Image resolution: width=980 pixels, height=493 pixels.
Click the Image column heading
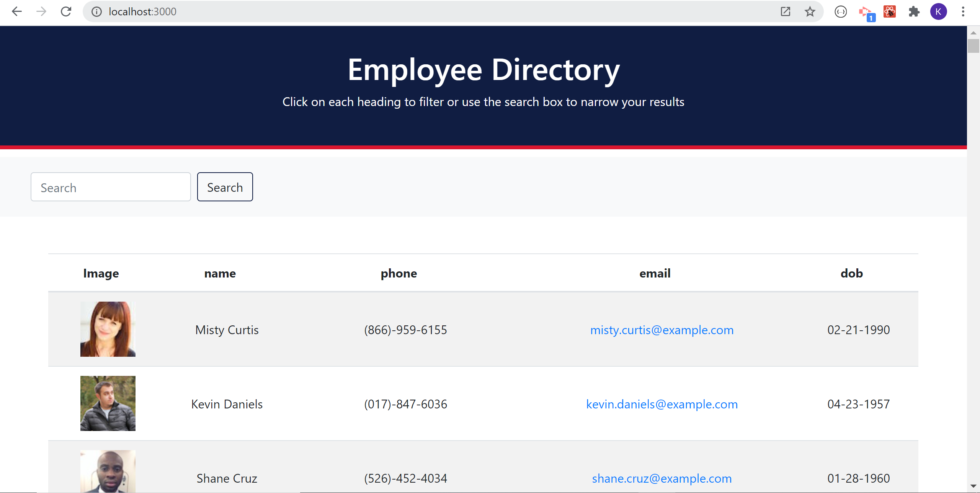[x=101, y=274]
